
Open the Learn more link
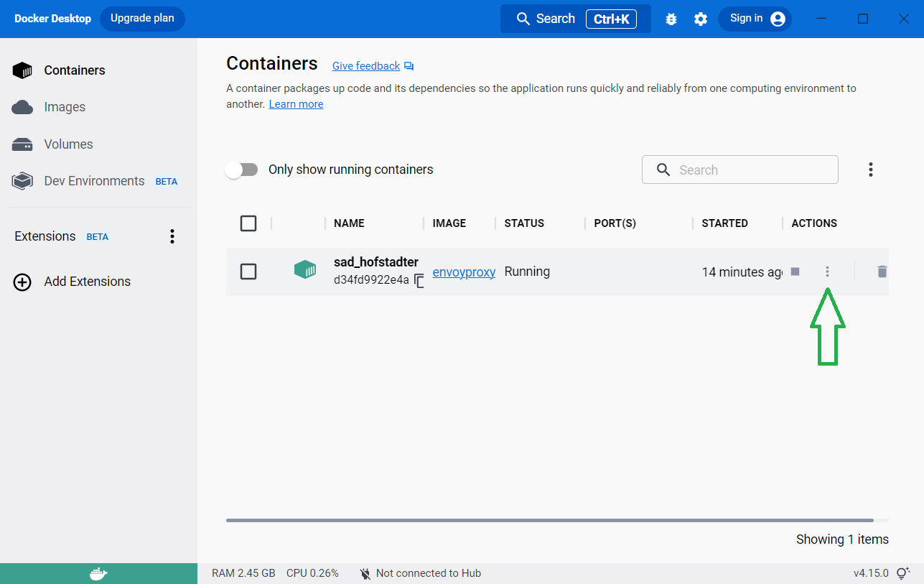(x=296, y=104)
